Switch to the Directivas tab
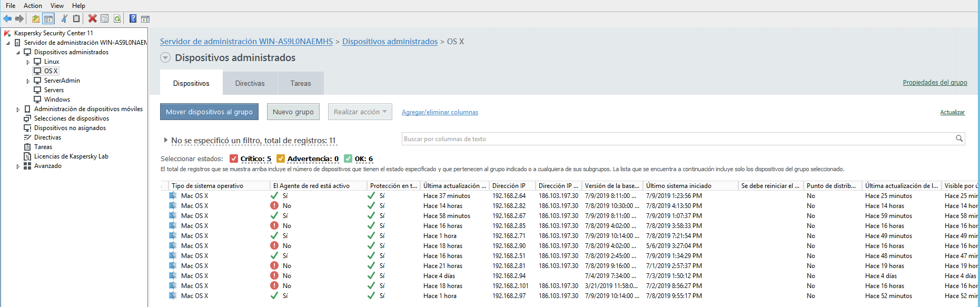Screen dimensions: 980x307 pos(250,83)
